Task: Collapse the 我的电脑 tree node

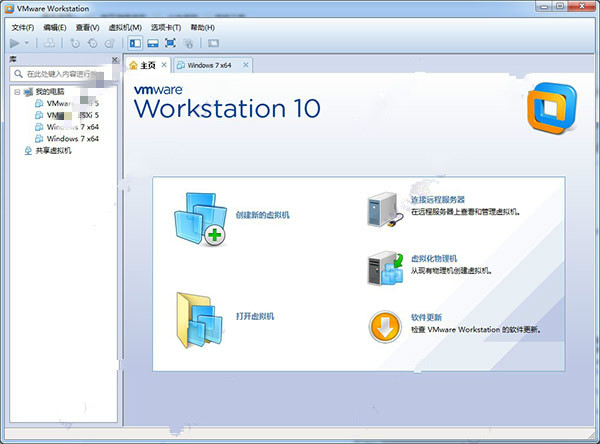Action: point(17,91)
